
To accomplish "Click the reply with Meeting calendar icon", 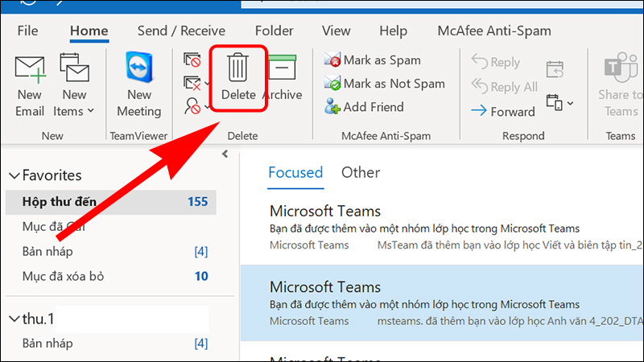I will (555, 69).
